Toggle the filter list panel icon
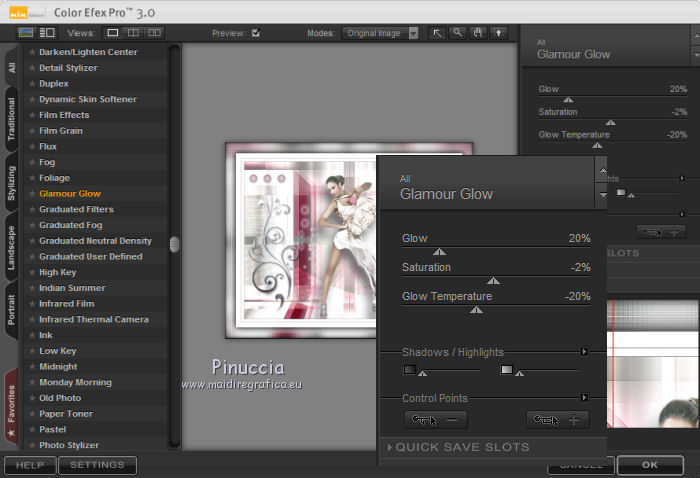 pos(47,33)
